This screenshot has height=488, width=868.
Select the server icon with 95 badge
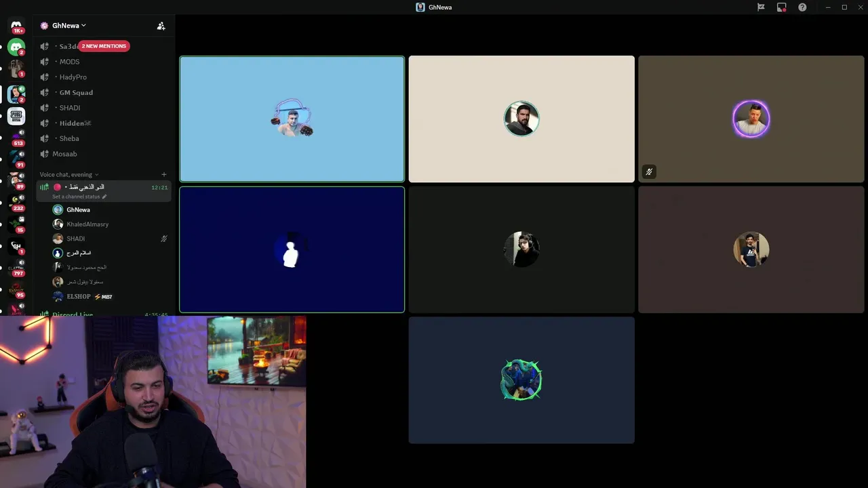point(16,289)
